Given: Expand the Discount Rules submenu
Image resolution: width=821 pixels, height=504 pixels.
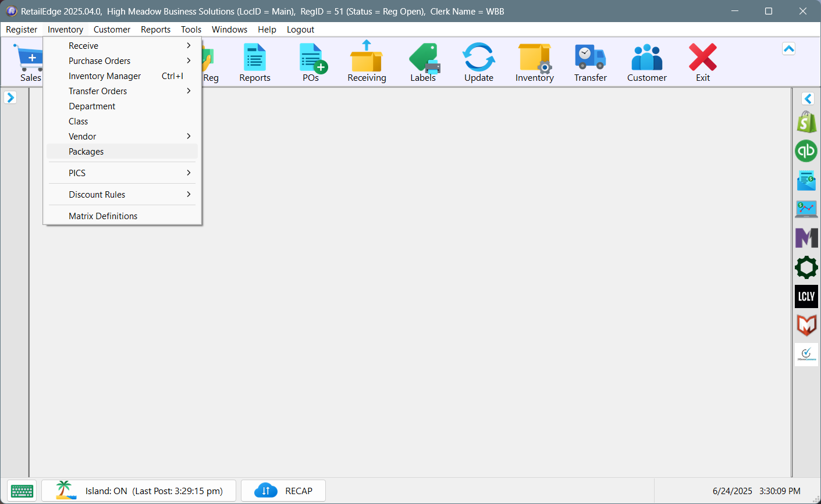Looking at the screenshot, I should coord(122,194).
